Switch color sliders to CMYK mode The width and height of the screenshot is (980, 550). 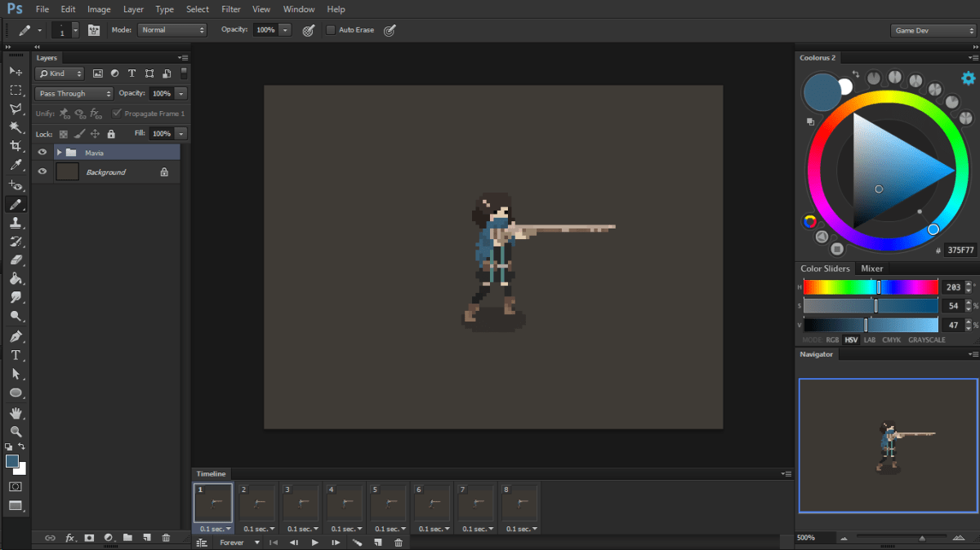891,339
